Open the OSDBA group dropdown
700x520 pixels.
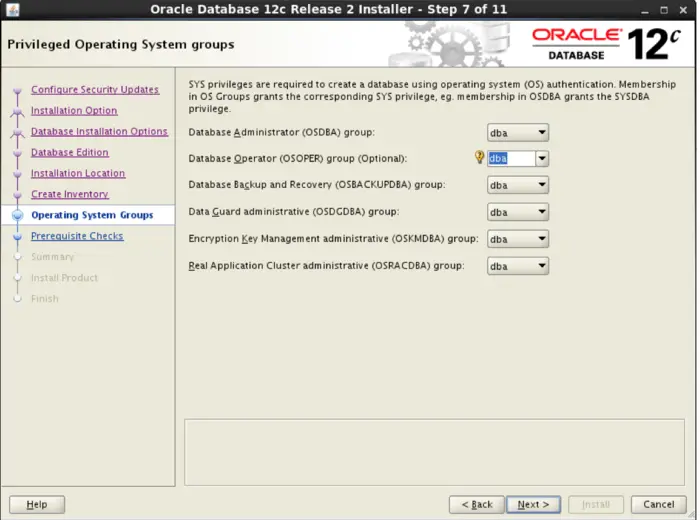tap(518, 133)
